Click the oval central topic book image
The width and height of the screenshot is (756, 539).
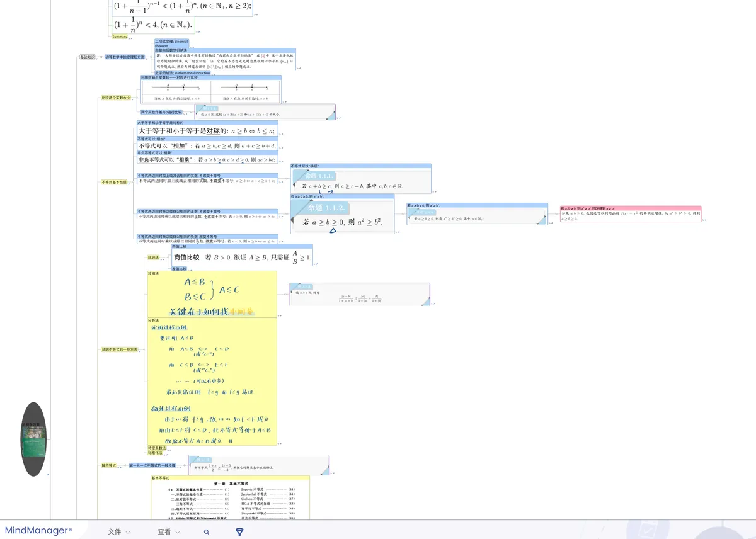(x=34, y=440)
